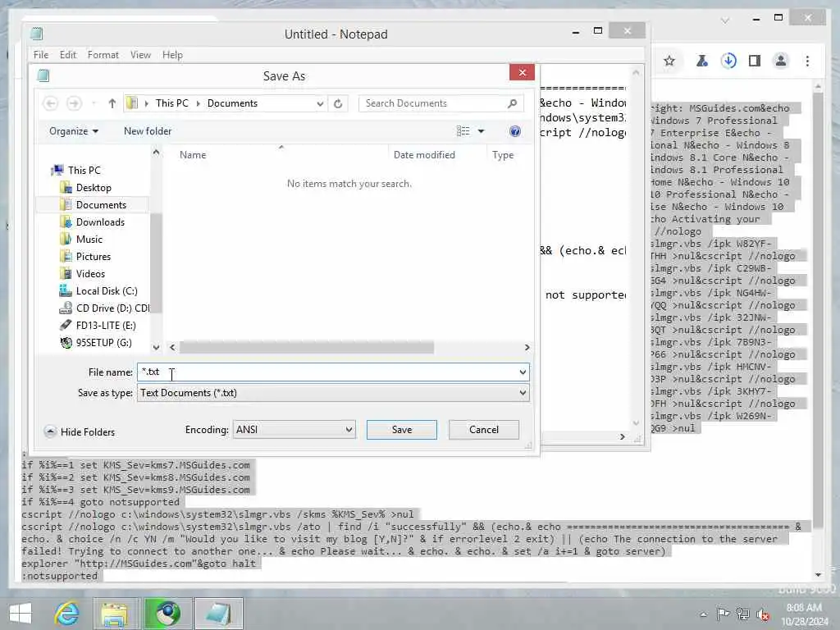Screen dimensions: 840x630
Task: Change view layout icon in Save As
Action: tap(463, 131)
